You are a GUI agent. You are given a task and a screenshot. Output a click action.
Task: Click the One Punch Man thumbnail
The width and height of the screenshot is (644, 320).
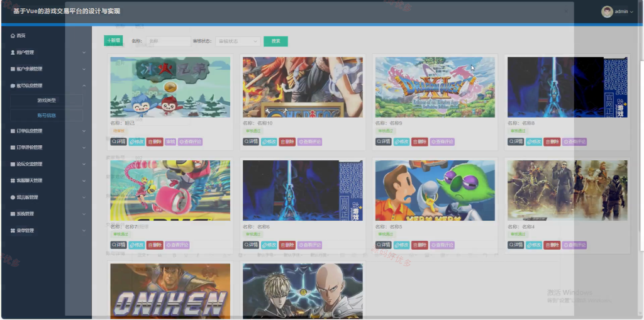[303, 291]
